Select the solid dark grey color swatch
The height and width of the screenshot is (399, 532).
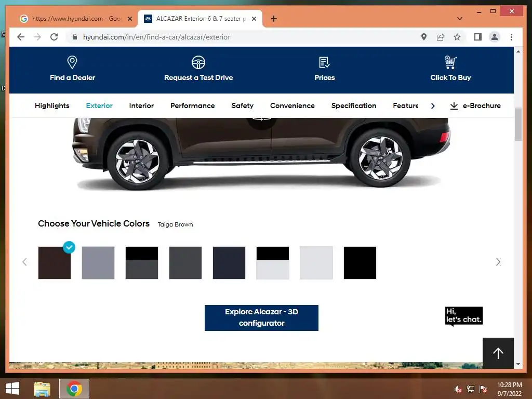click(185, 262)
